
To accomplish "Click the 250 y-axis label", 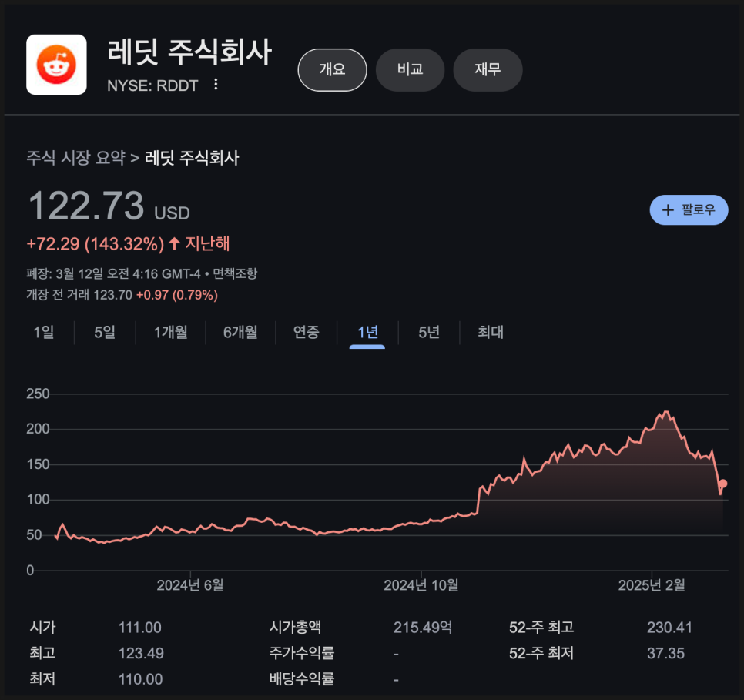I will 38,394.
